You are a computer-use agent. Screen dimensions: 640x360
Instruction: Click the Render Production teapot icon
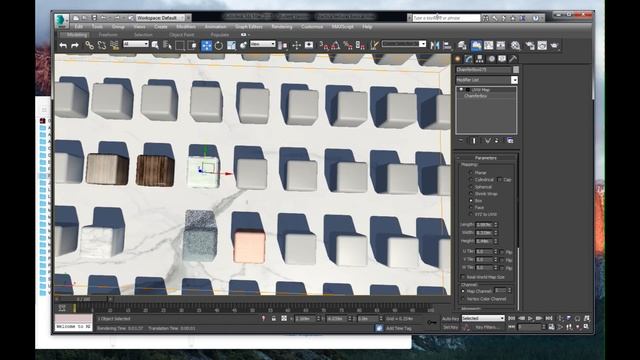[x=554, y=46]
